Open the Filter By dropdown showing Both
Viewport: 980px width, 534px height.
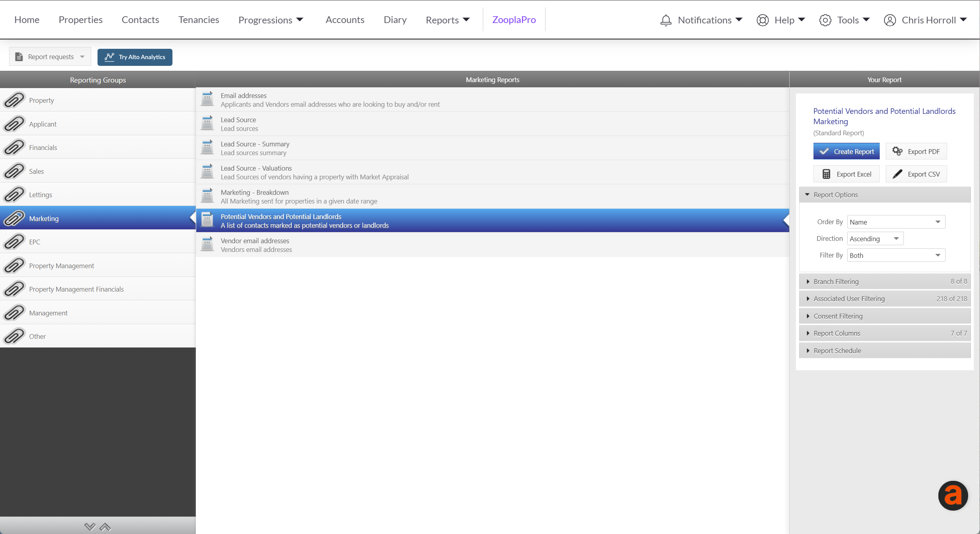point(896,255)
